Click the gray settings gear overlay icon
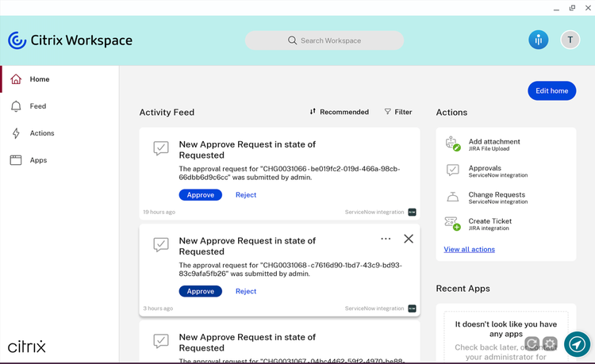Viewport: 595px width, 364px height. (x=550, y=344)
